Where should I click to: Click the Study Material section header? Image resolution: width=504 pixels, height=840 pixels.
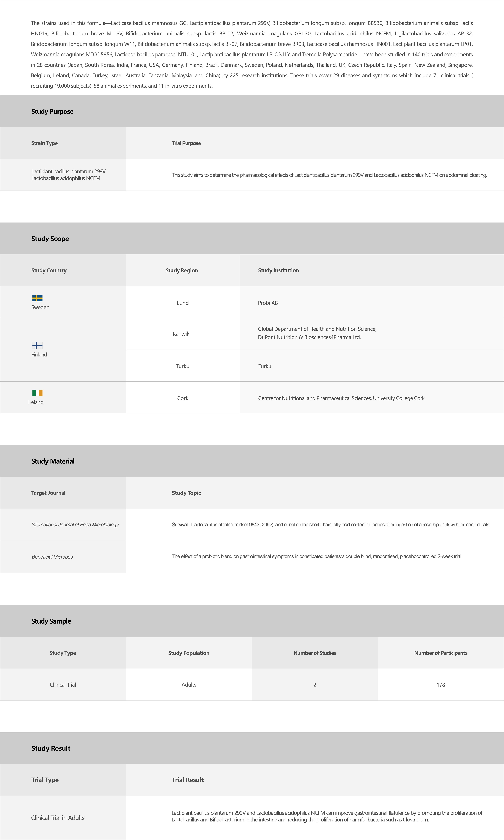click(x=53, y=461)
